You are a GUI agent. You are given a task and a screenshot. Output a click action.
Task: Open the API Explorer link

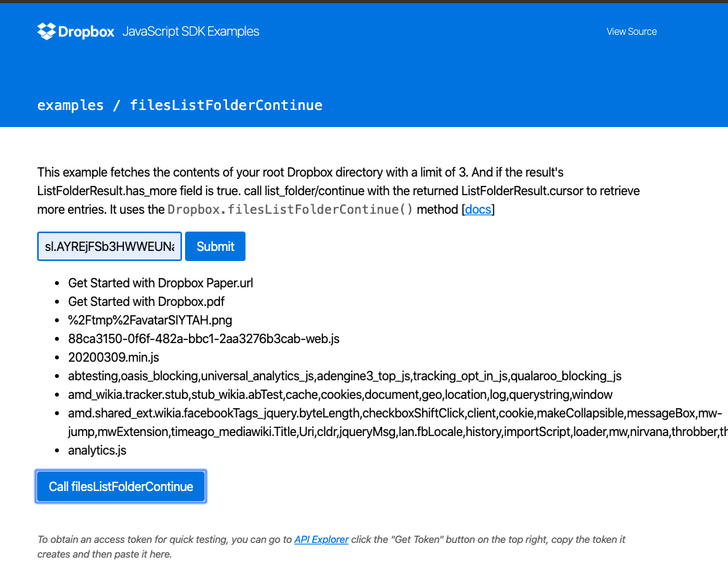point(321,539)
